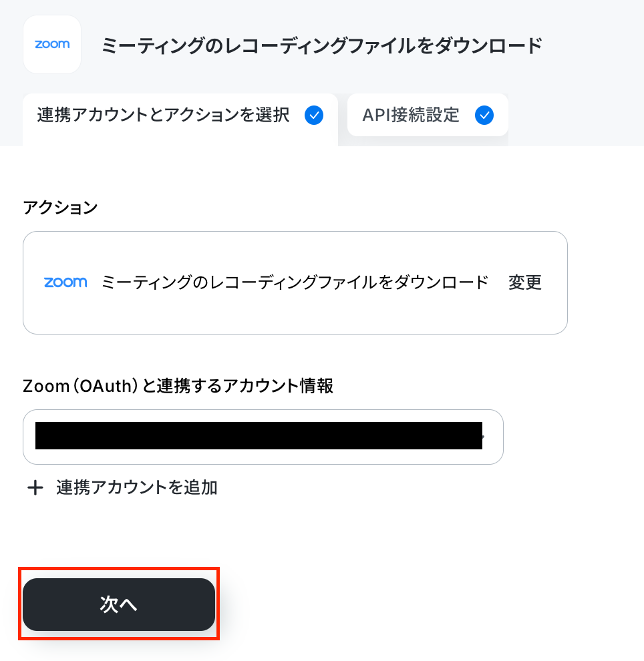Click the アクション section label

(x=60, y=208)
